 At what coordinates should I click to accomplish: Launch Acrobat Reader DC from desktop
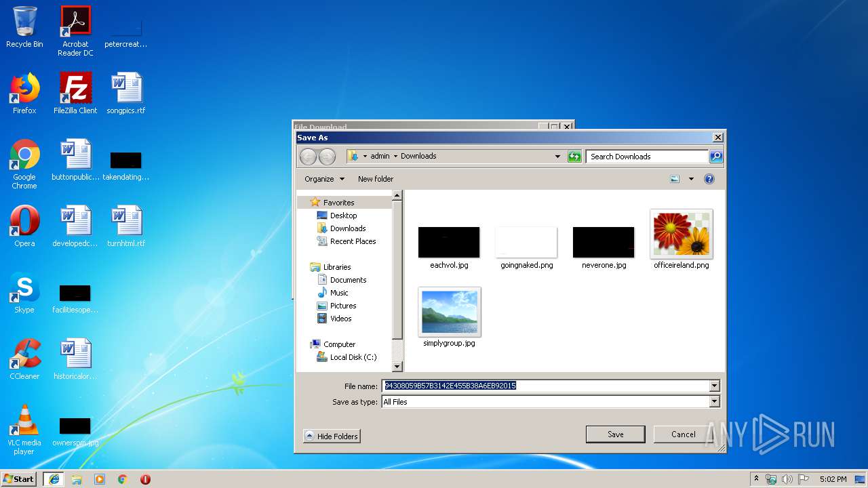[75, 31]
